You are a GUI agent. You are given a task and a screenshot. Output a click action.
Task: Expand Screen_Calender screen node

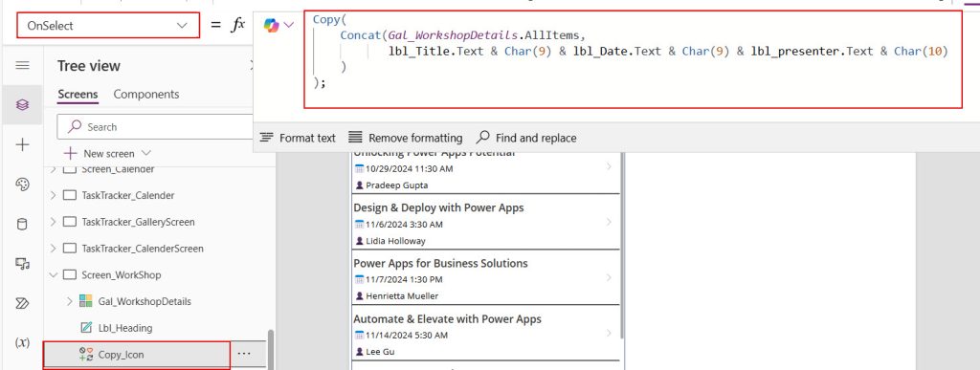click(x=54, y=169)
